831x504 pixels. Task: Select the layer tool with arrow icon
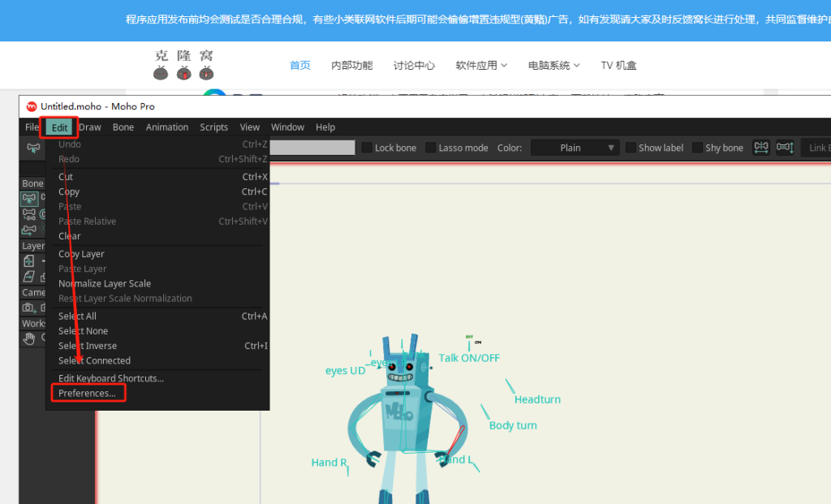pyautogui.click(x=29, y=277)
